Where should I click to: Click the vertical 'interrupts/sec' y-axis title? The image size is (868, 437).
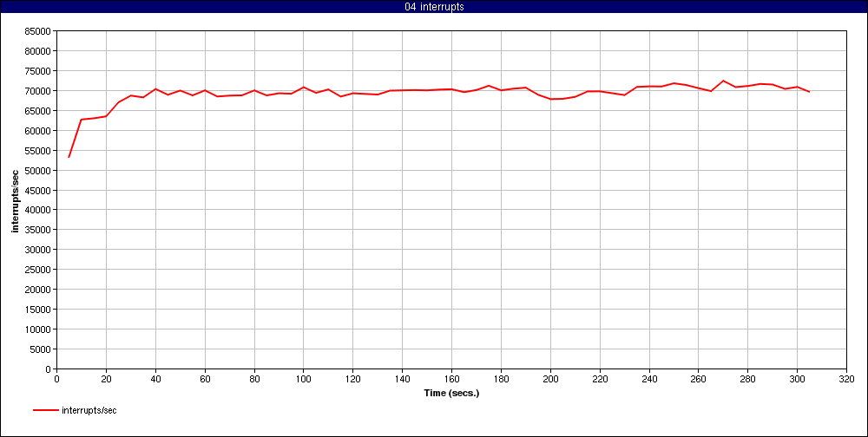(16, 200)
